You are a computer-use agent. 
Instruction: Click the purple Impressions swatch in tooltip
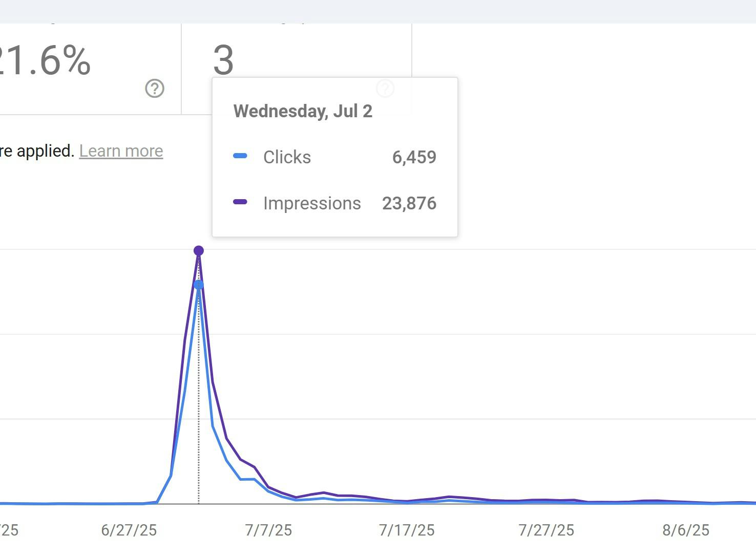[x=240, y=202]
